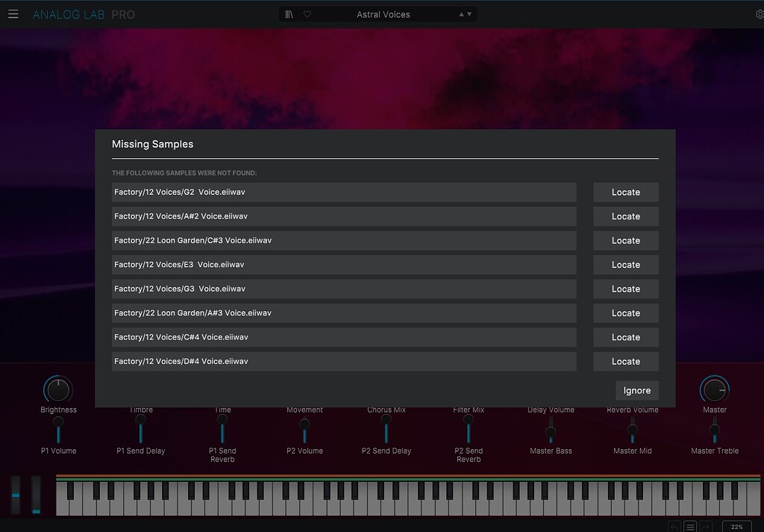Locate the missing G2 Voice sample
Screen dimensions: 764x532
click(x=625, y=192)
